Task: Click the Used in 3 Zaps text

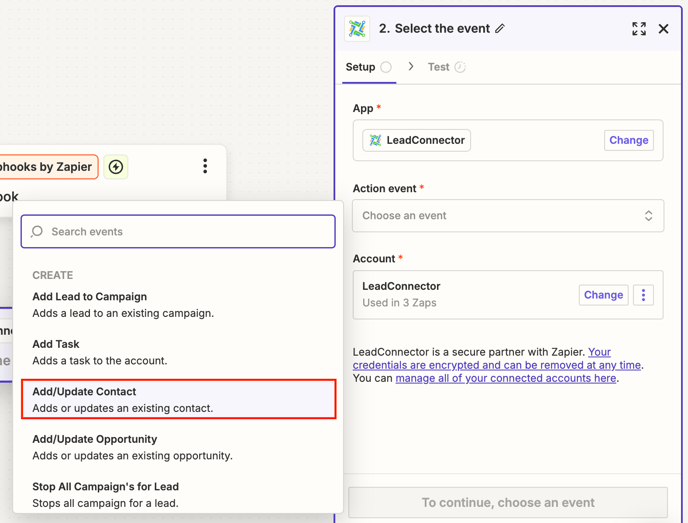Action: (x=399, y=303)
